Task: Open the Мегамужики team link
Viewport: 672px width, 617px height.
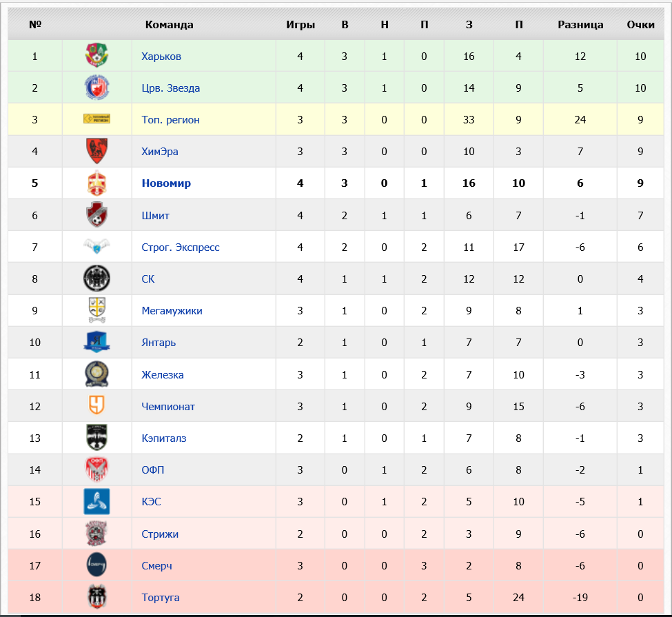Action: click(x=172, y=311)
